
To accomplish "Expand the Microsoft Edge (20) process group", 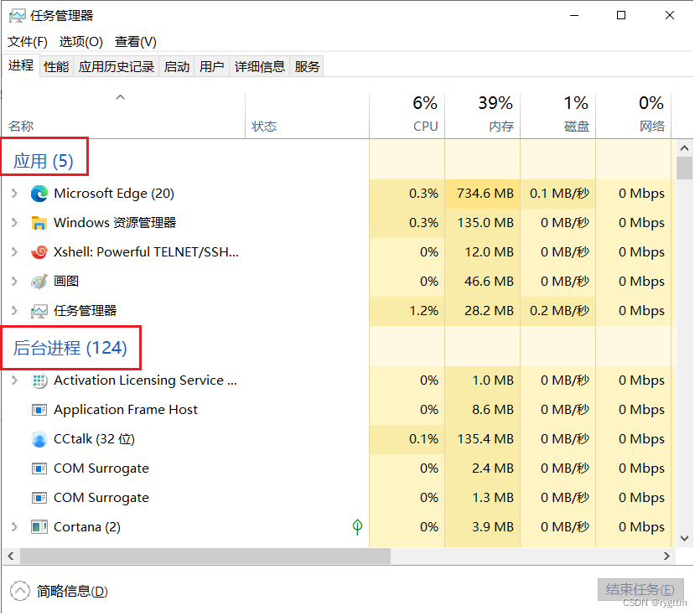I will 14,194.
